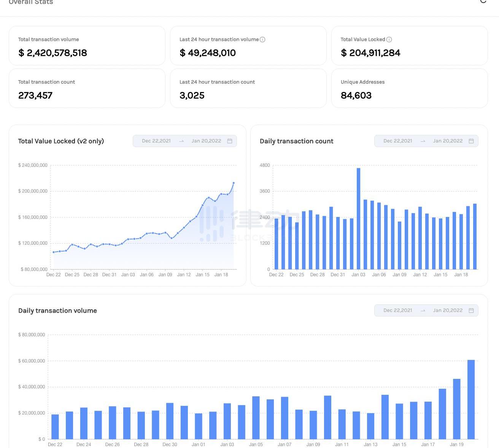Open calendar icon in Total Value Locked chart

point(230,141)
